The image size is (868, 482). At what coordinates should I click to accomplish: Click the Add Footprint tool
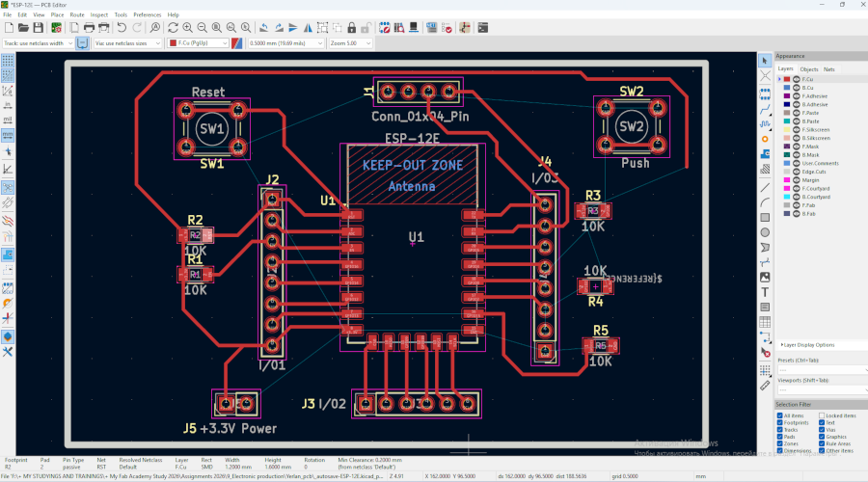765,94
